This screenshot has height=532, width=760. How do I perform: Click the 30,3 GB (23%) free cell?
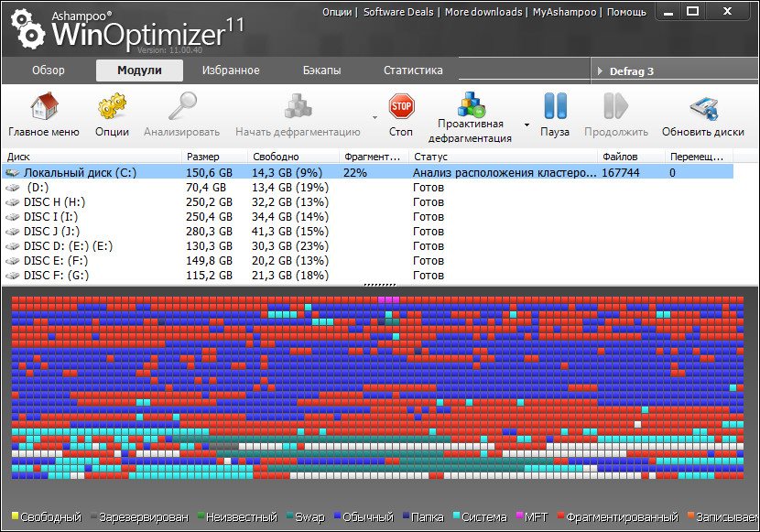click(x=290, y=246)
